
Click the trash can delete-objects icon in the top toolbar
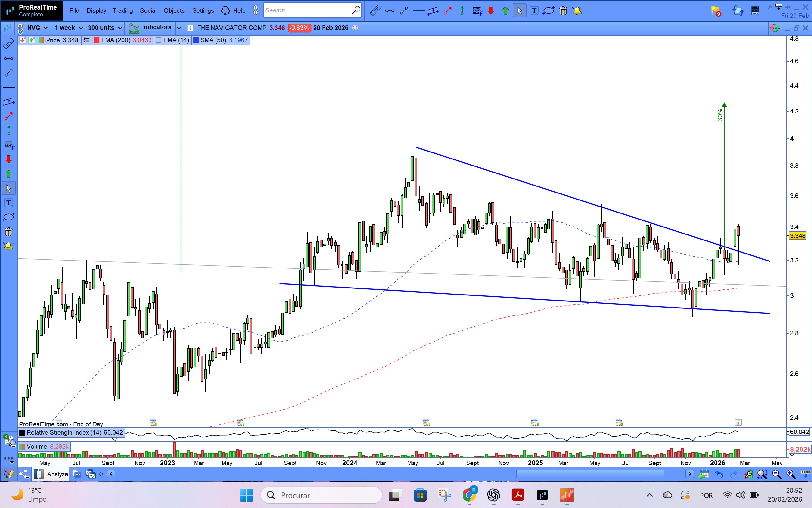click(563, 11)
